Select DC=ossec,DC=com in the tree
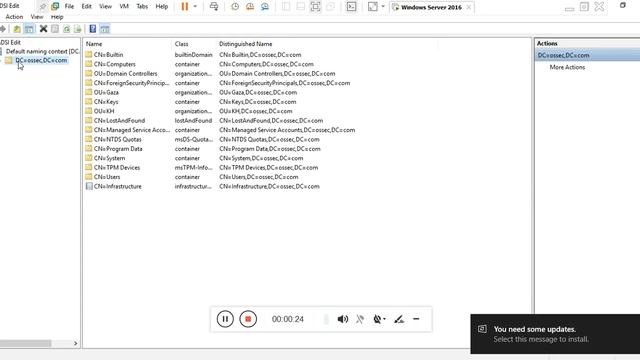640x360 pixels. [41, 60]
